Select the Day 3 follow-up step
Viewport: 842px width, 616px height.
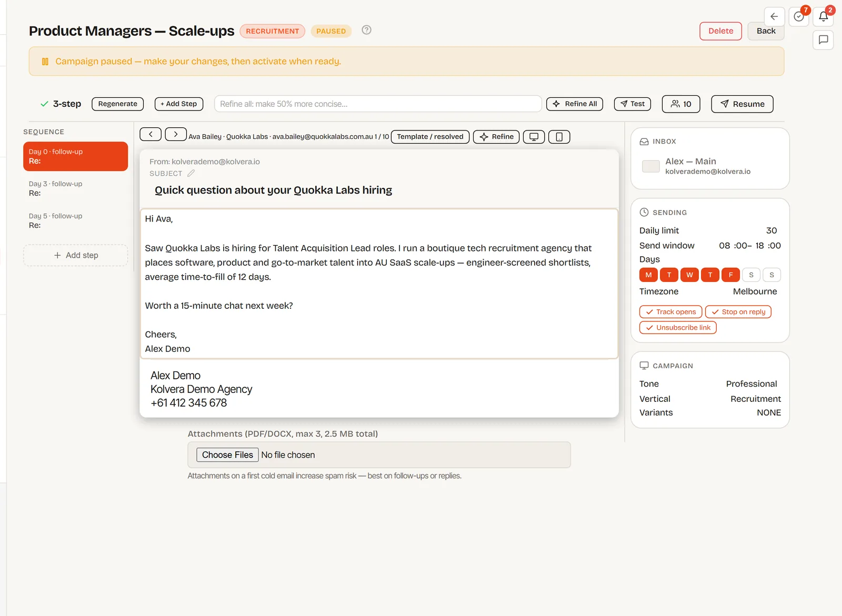point(76,188)
